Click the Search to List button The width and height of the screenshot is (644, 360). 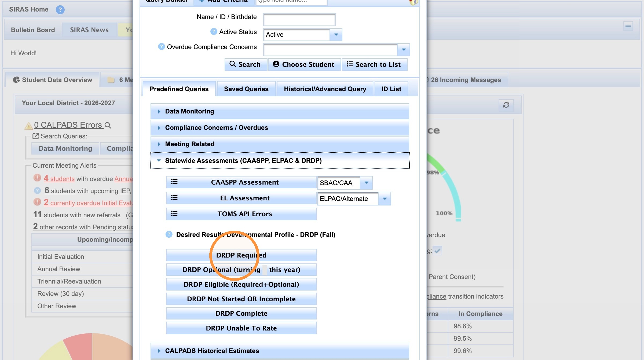(x=375, y=65)
